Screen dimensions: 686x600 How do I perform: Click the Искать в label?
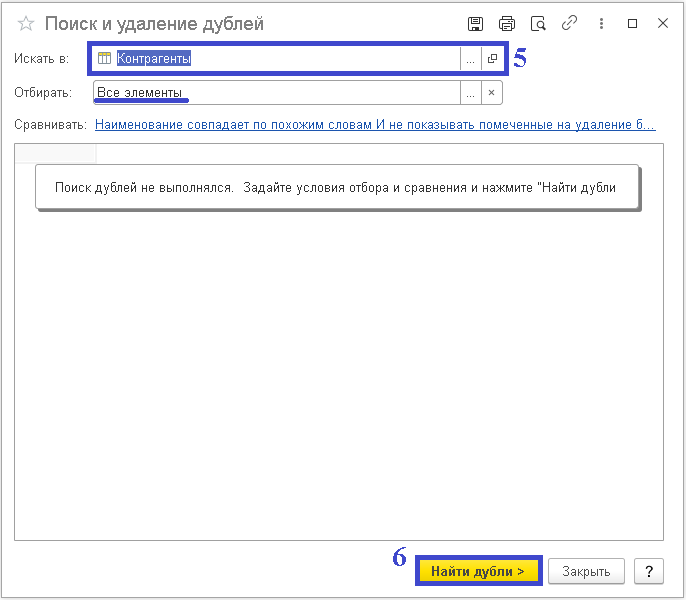click(42, 59)
